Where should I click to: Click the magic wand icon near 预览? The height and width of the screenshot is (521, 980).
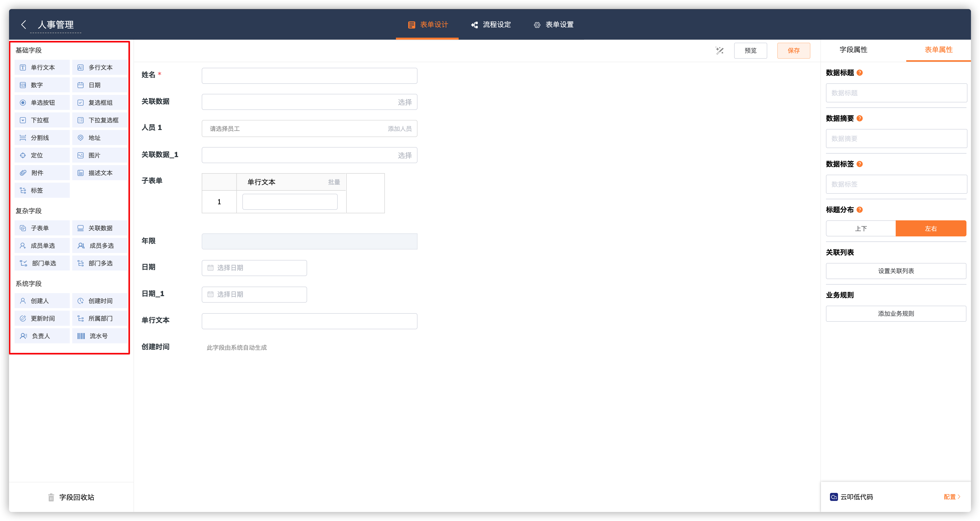[719, 51]
